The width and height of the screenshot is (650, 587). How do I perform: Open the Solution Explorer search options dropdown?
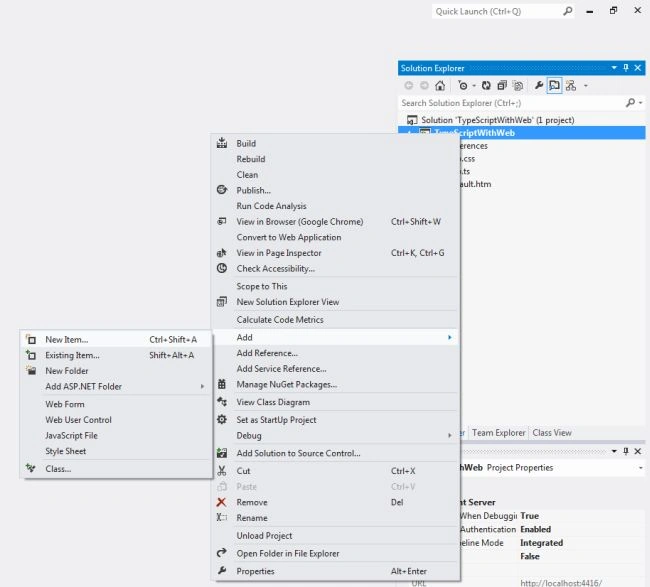point(640,103)
